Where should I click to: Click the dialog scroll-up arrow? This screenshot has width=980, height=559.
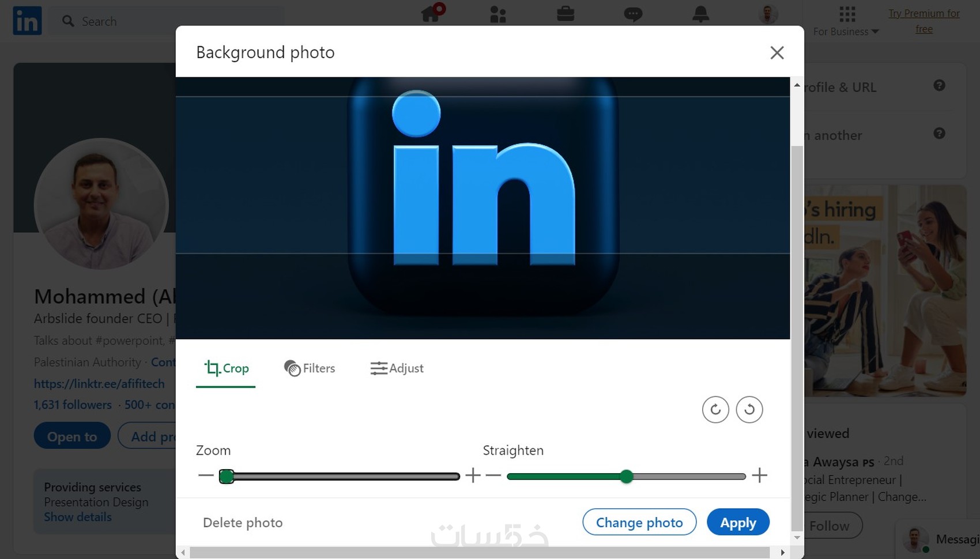click(797, 85)
